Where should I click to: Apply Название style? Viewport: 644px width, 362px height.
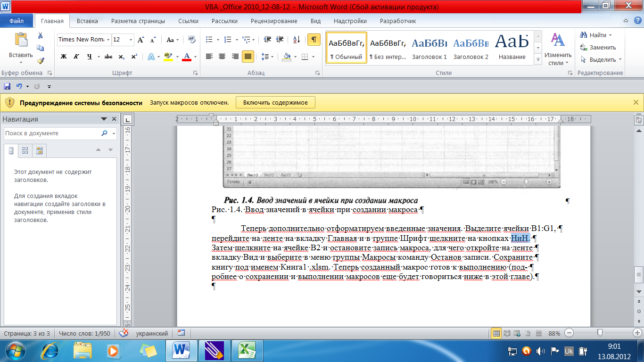(512, 48)
